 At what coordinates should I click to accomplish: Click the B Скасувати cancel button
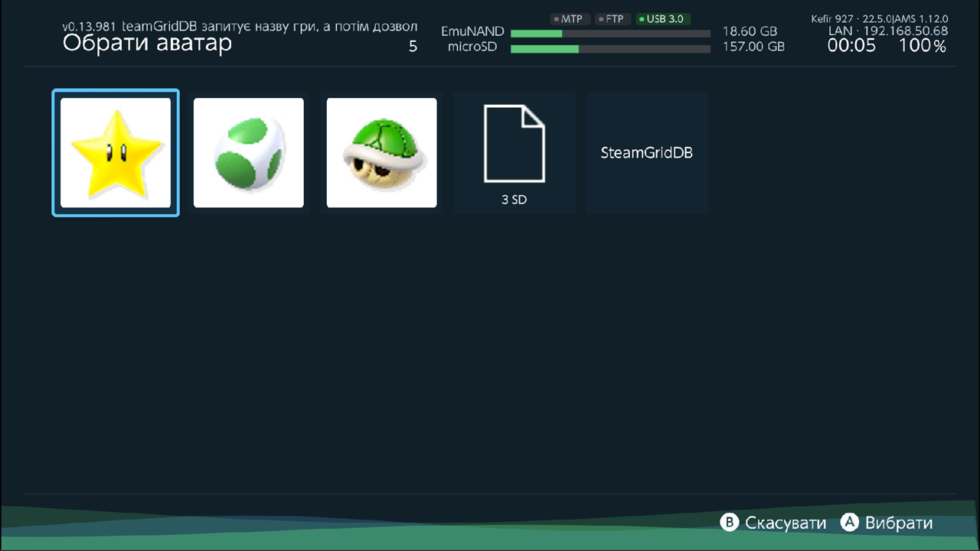pos(773,523)
